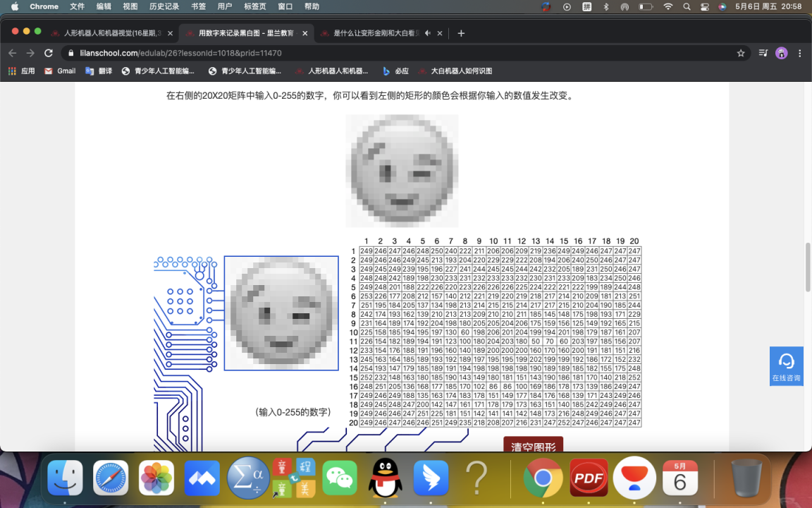
Task: Click the (输入0-255的数字) caption
Action: [x=293, y=412]
